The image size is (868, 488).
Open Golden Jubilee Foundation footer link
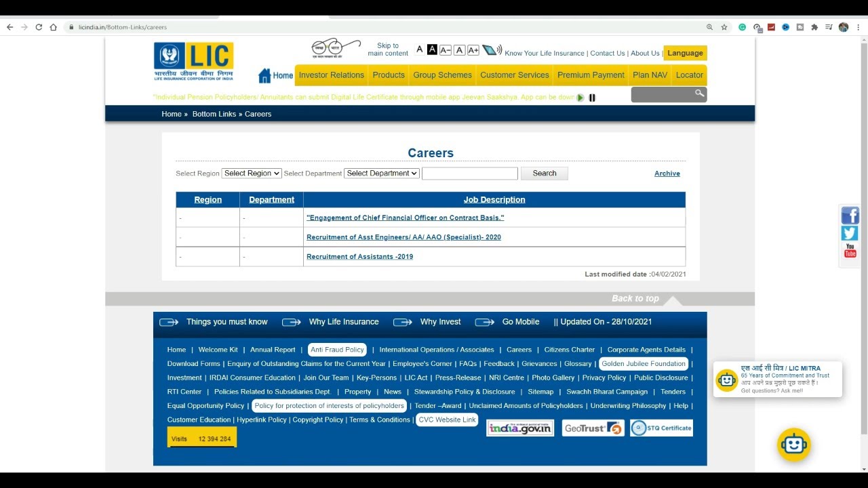pyautogui.click(x=644, y=364)
